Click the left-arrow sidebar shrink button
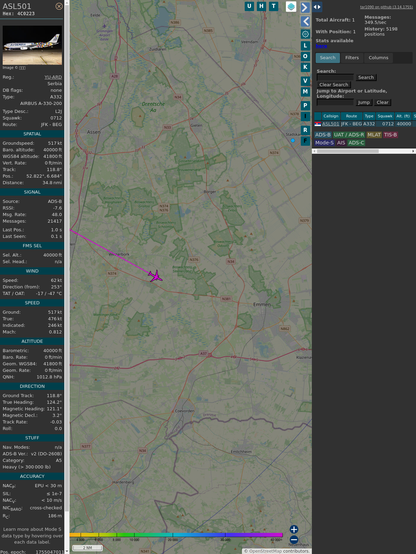The height and width of the screenshot is (554, 416). point(305,21)
